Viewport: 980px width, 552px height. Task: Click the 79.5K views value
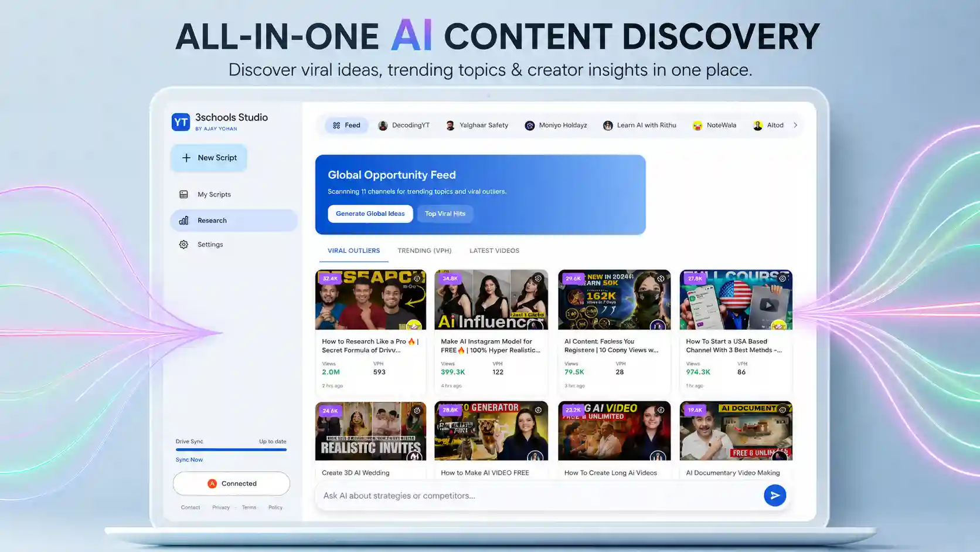574,372
